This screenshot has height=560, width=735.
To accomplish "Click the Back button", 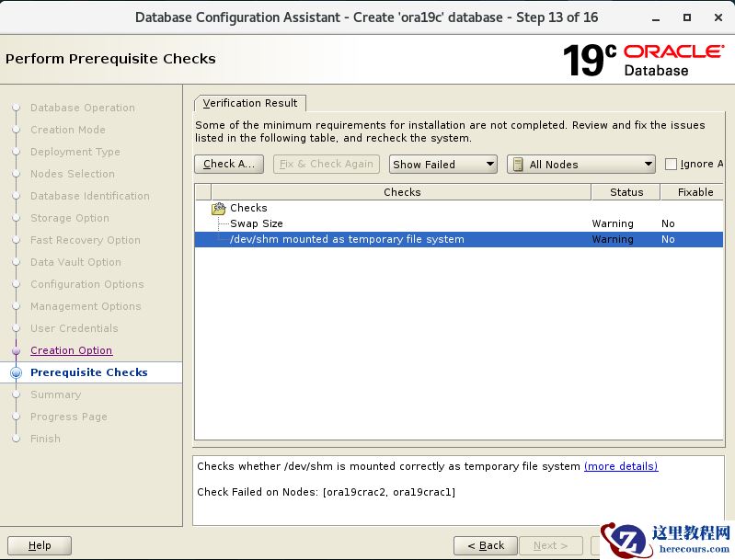I will pyautogui.click(x=486, y=545).
